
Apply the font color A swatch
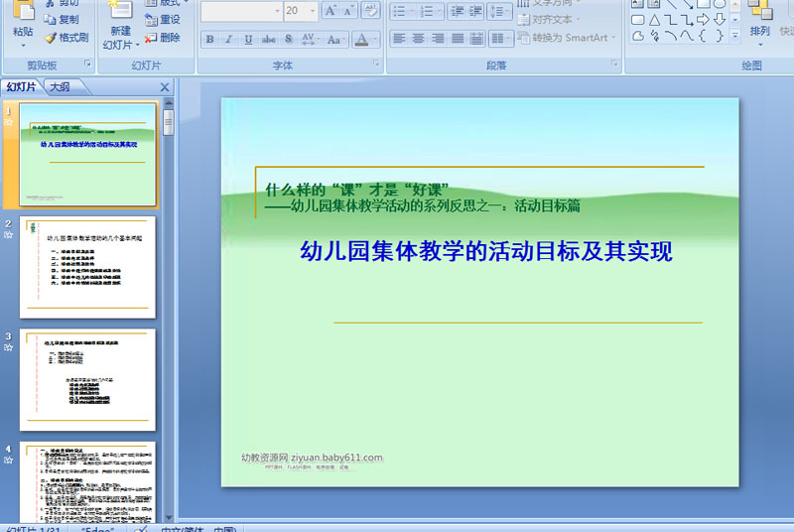(361, 39)
